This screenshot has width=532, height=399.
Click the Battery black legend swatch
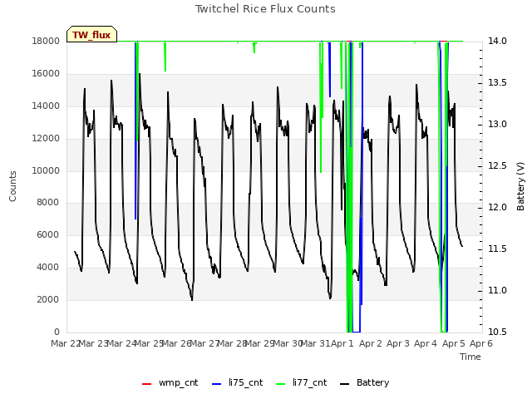(x=345, y=384)
